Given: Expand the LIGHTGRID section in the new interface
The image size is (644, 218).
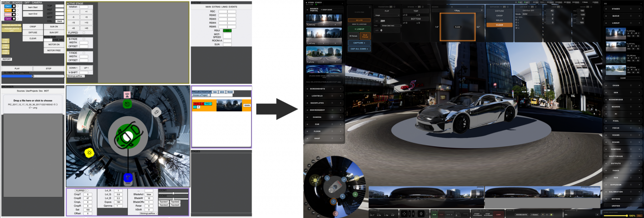Looking at the screenshot, I should (323, 95).
